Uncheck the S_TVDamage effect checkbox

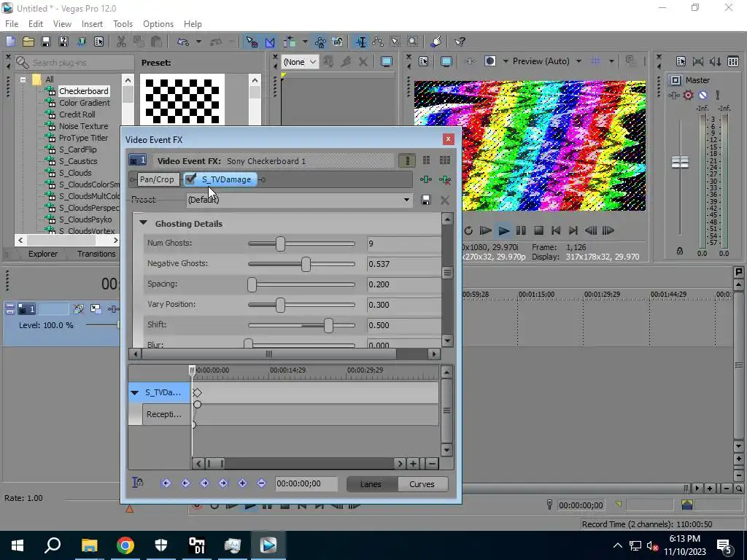pyautogui.click(x=190, y=179)
